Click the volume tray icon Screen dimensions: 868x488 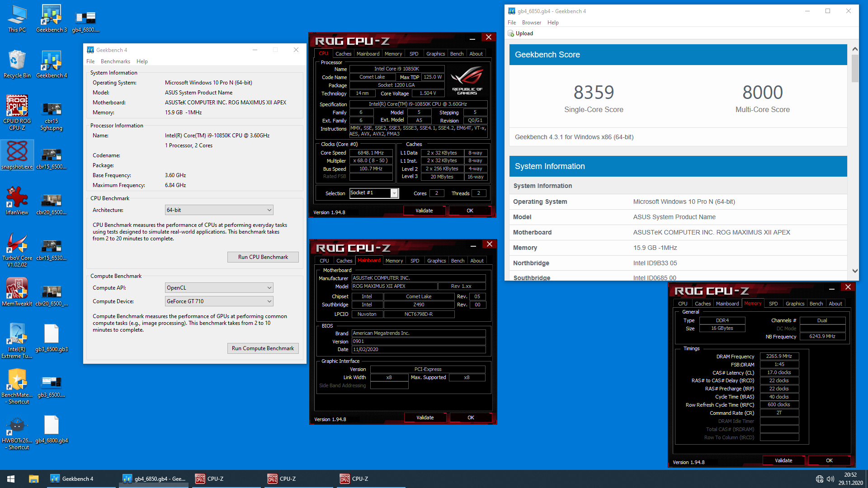830,479
